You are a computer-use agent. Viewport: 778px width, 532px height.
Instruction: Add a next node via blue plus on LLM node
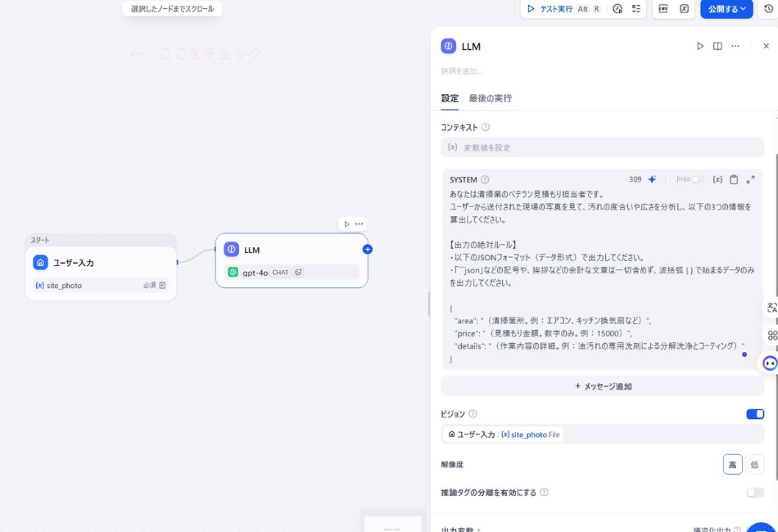point(367,249)
